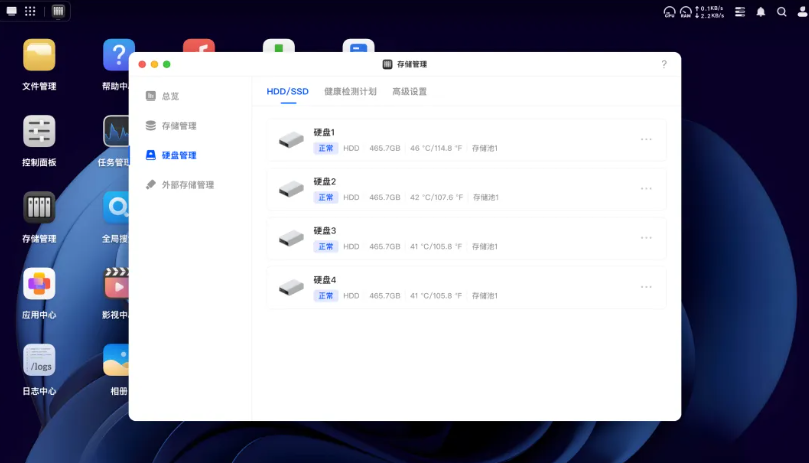Open the task list icon in top bar
The width and height of the screenshot is (809, 463).
740,12
